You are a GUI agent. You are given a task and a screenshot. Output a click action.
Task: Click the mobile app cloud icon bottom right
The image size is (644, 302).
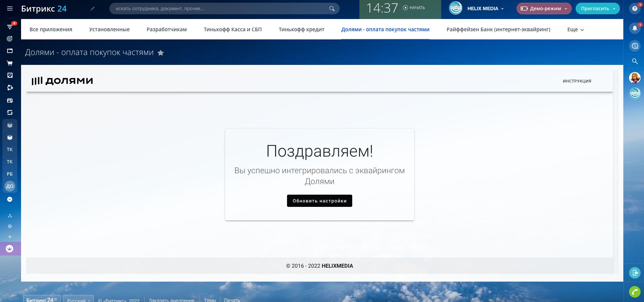pos(634,273)
